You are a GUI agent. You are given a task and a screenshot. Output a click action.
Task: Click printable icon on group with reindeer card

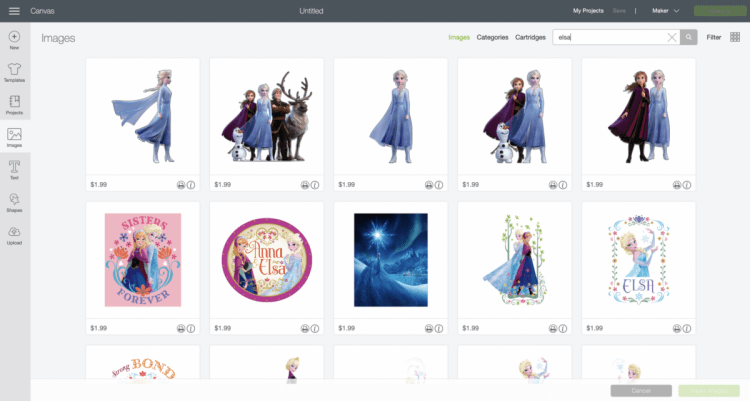tap(305, 185)
